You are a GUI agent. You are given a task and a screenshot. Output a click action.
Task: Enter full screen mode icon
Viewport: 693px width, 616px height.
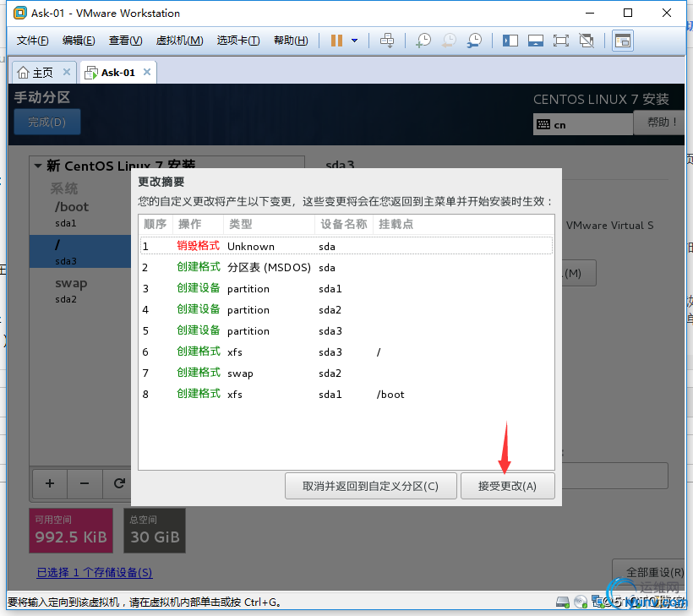(561, 41)
